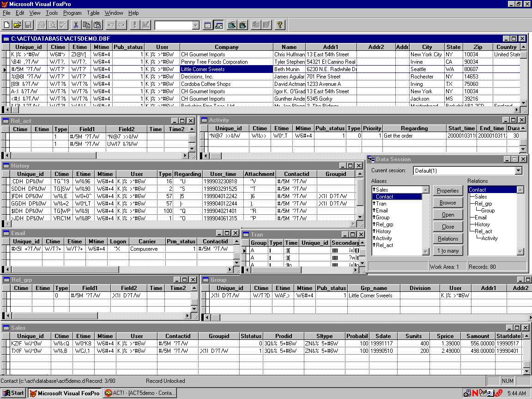Open the File menu
532x399 pixels.
point(6,13)
